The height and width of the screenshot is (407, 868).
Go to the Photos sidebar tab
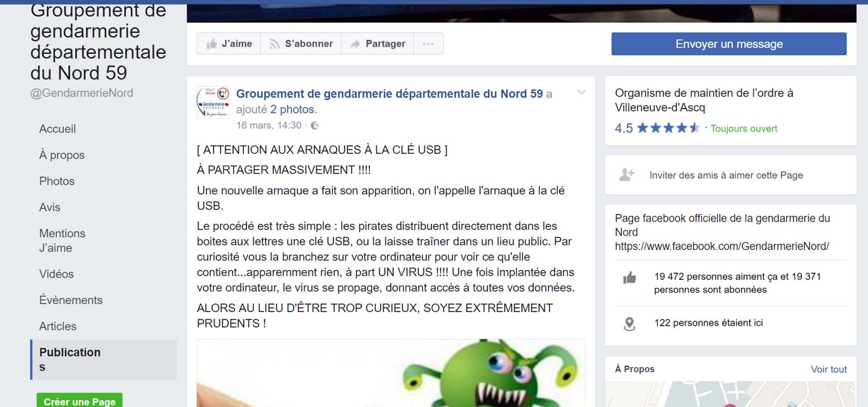tap(57, 181)
